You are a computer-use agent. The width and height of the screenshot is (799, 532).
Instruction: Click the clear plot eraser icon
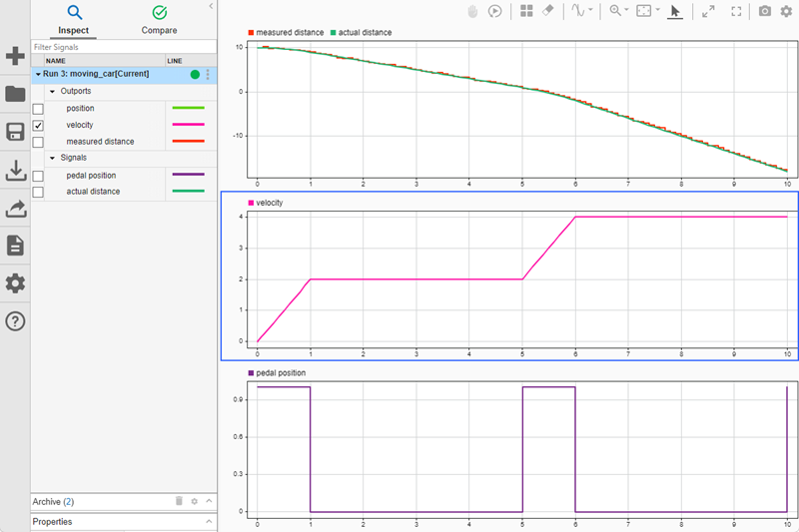tap(547, 11)
